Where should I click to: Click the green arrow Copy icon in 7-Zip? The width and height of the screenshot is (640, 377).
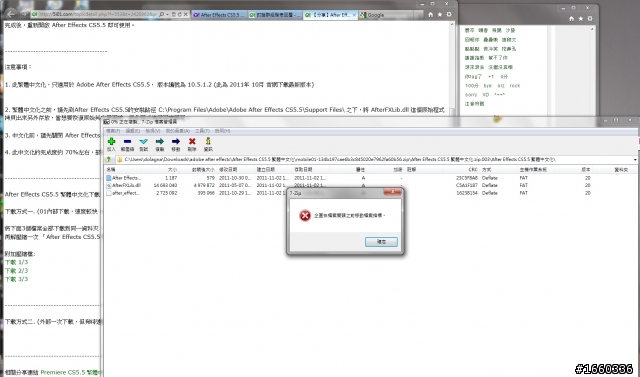160,141
